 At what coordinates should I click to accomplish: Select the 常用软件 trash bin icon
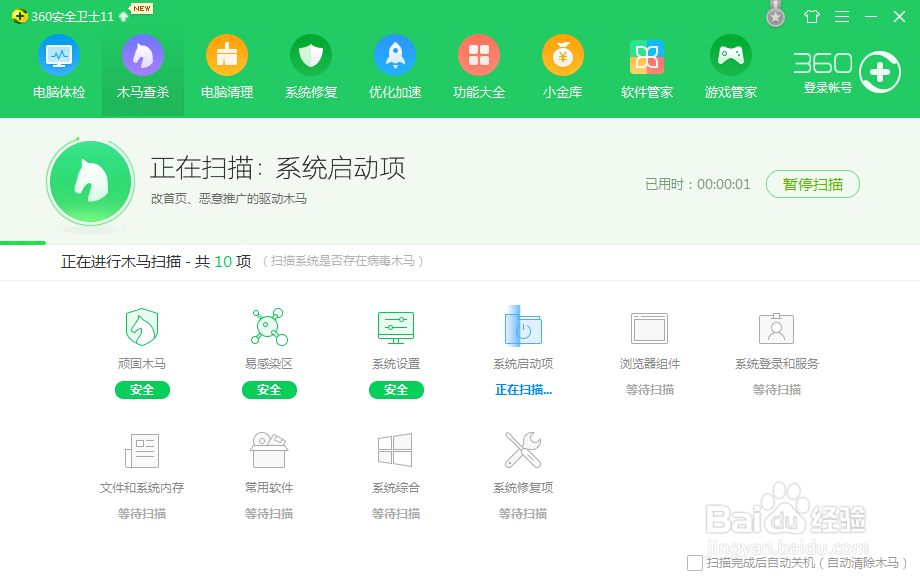[x=269, y=451]
